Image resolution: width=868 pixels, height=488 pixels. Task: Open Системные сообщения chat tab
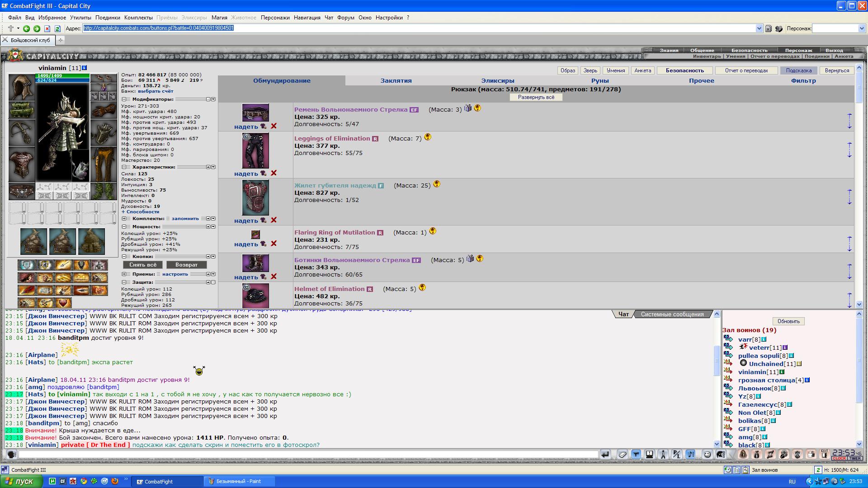(x=672, y=314)
